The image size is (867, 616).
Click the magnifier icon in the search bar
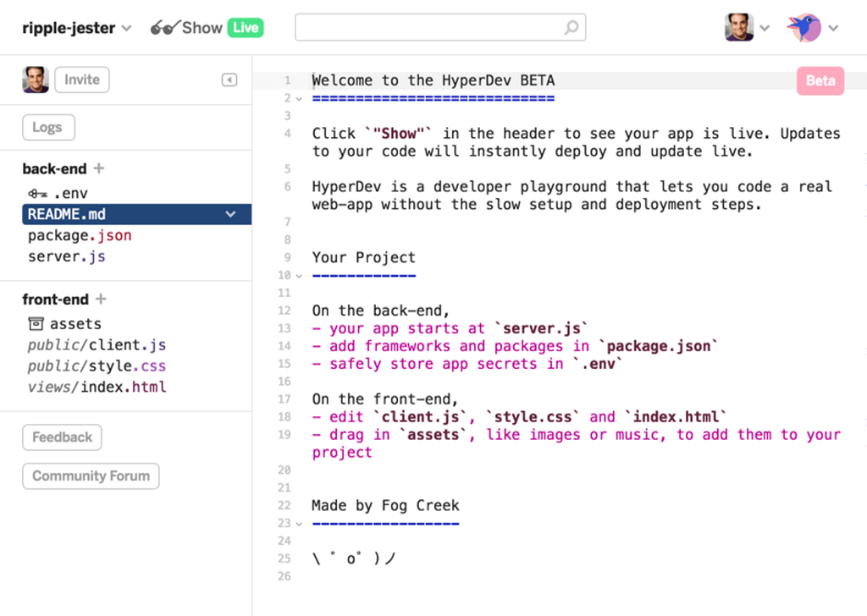(x=572, y=26)
